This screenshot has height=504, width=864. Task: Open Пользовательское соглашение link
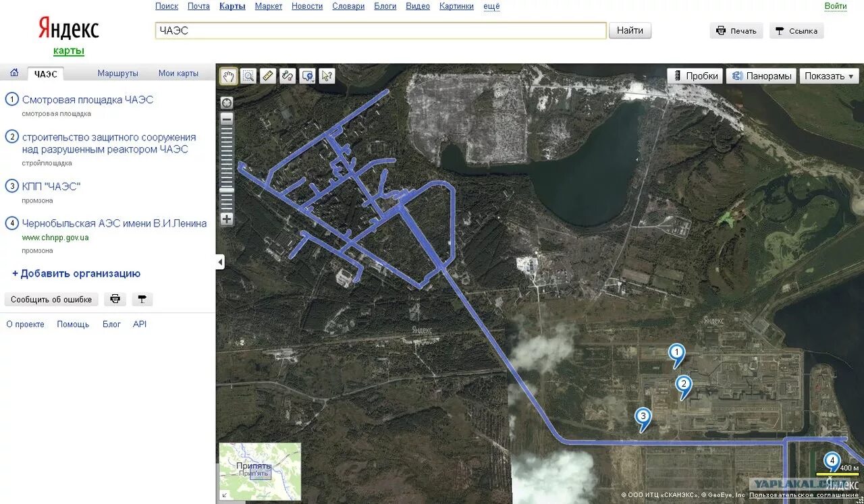(x=803, y=495)
